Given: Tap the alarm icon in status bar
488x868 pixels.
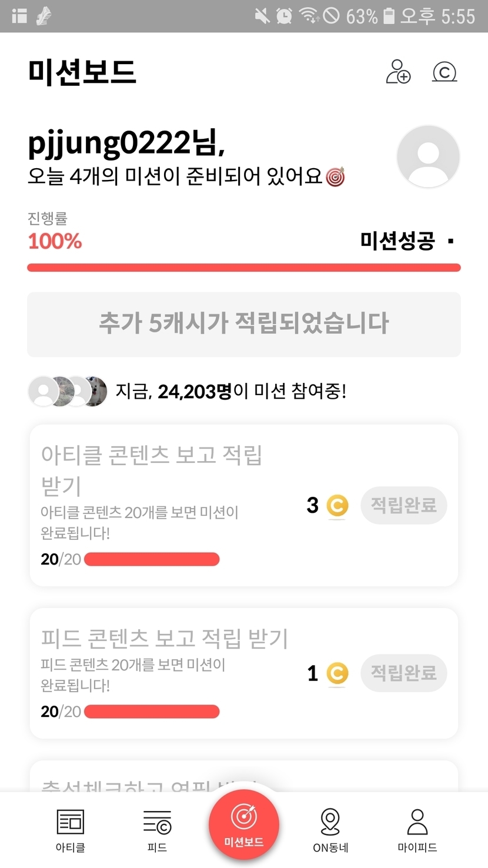Looking at the screenshot, I should pos(285,16).
